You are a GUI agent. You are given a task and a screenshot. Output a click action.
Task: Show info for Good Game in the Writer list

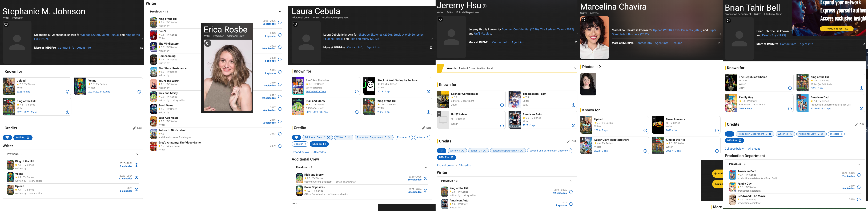coord(280,109)
